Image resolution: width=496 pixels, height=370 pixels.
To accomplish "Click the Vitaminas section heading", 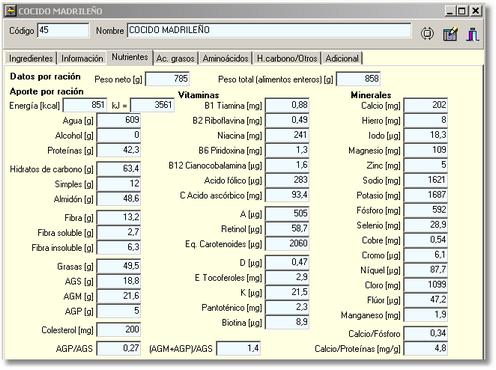I will [x=198, y=95].
